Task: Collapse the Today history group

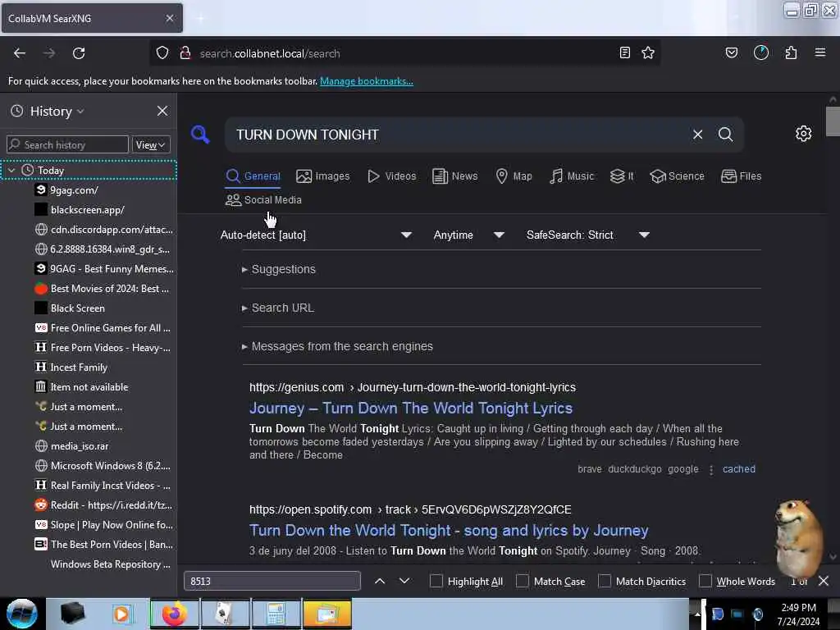Action: 11,171
